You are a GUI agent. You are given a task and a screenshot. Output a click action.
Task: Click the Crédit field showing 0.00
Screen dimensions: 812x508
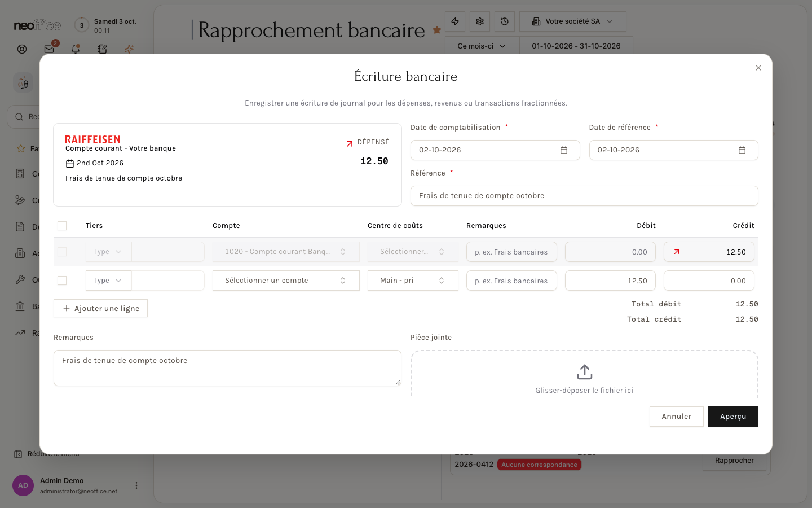coord(709,281)
